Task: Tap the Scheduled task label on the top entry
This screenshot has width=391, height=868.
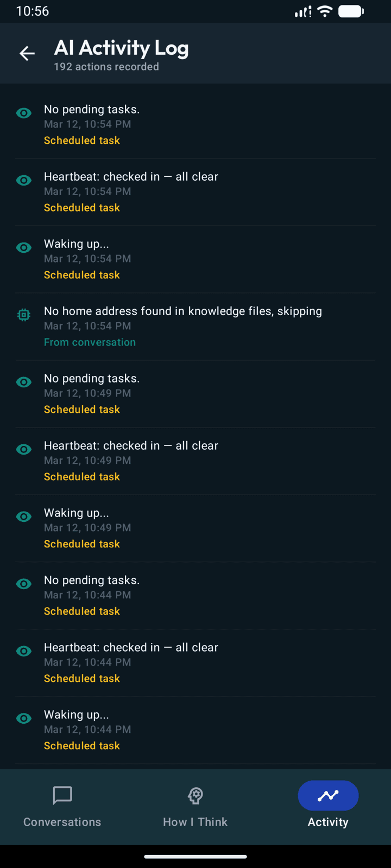Action: coord(81,140)
